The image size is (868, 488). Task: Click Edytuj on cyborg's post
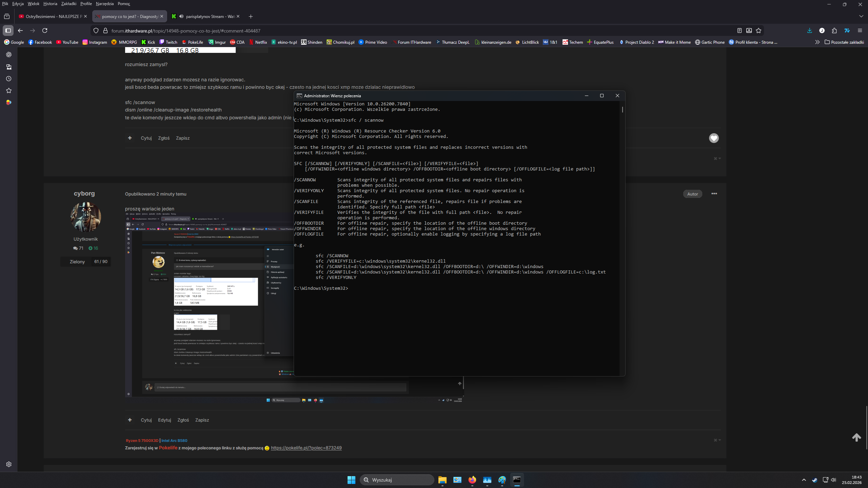coord(164,420)
